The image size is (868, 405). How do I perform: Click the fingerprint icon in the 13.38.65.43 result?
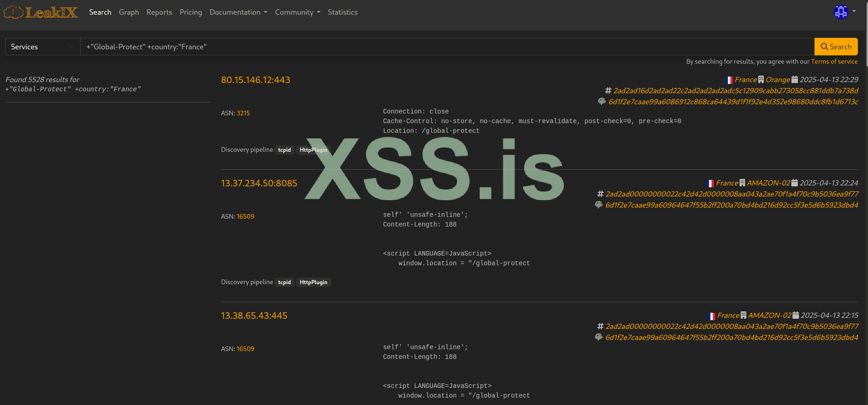(x=599, y=337)
